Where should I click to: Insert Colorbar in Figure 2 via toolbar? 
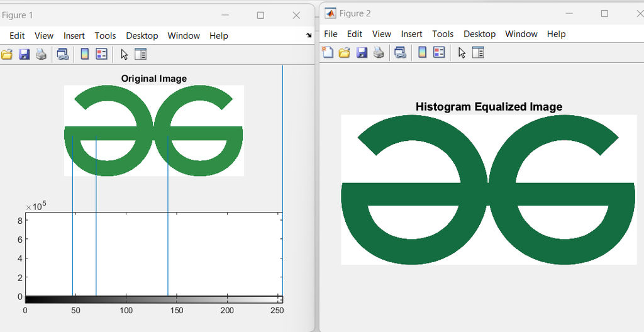pyautogui.click(x=423, y=53)
